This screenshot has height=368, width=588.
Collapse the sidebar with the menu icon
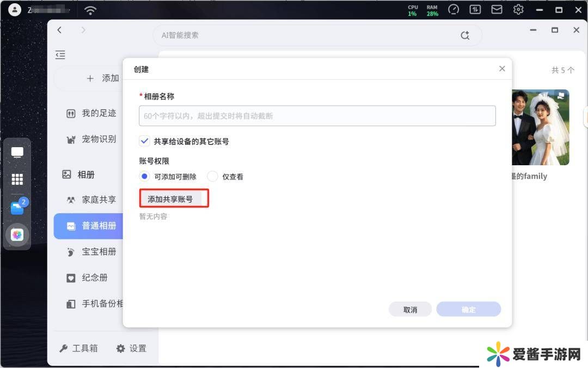click(60, 55)
